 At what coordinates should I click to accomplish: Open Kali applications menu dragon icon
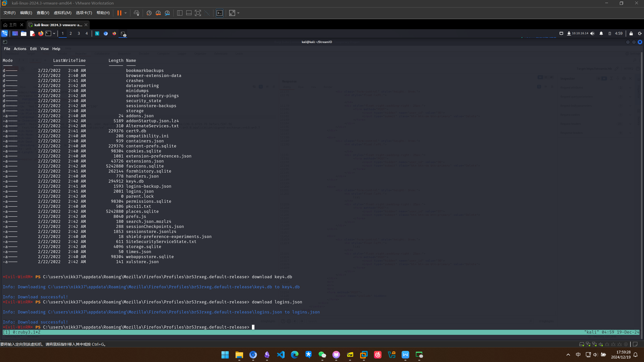(5, 33)
